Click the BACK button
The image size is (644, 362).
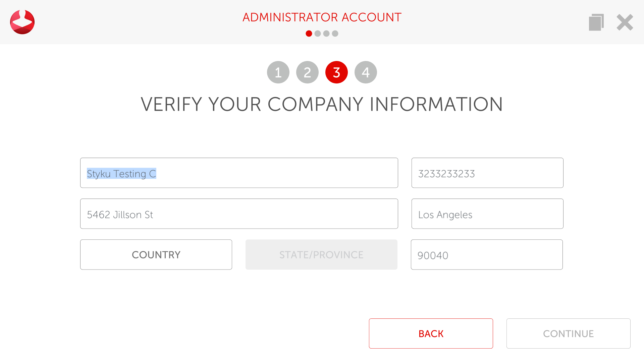click(431, 334)
